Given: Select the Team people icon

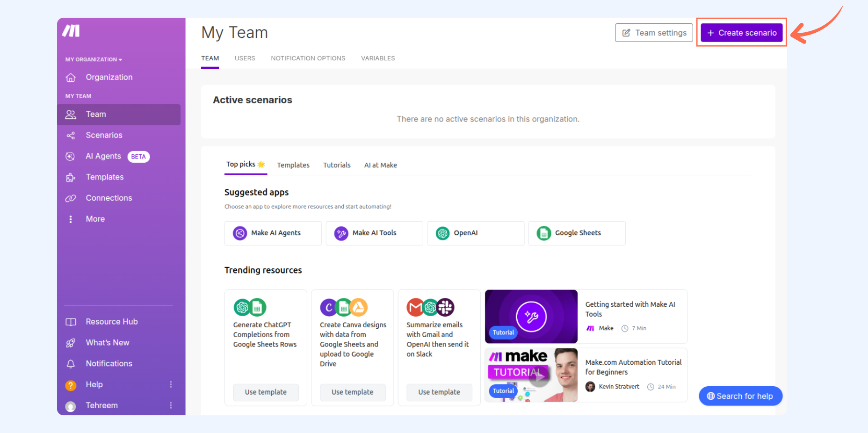Looking at the screenshot, I should 71,115.
